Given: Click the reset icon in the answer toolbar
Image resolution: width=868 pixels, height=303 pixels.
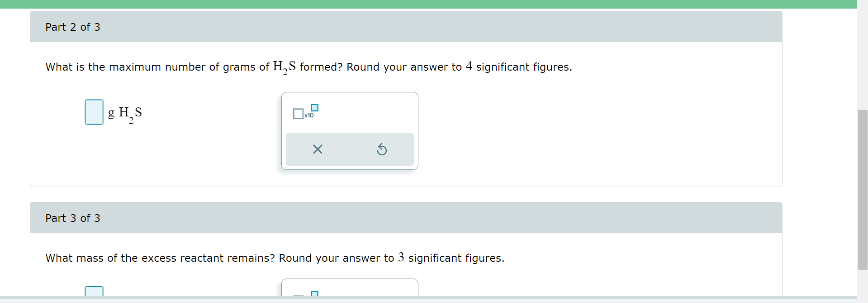Looking at the screenshot, I should click(382, 149).
